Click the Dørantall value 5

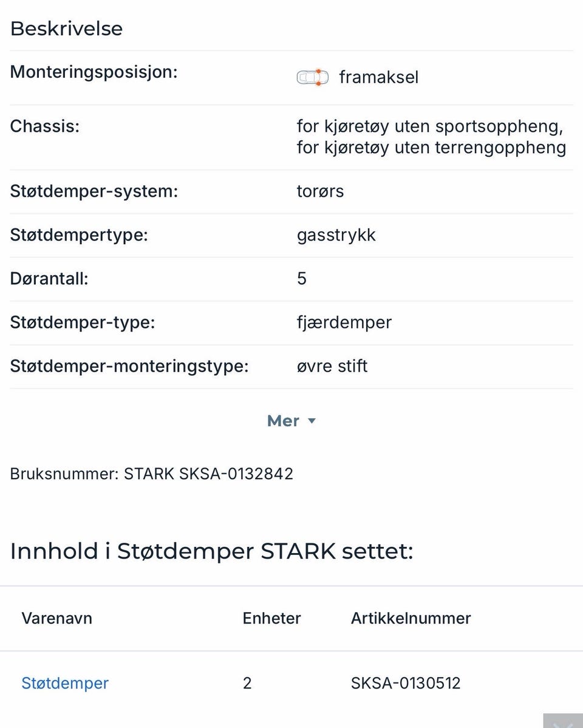[x=302, y=279]
